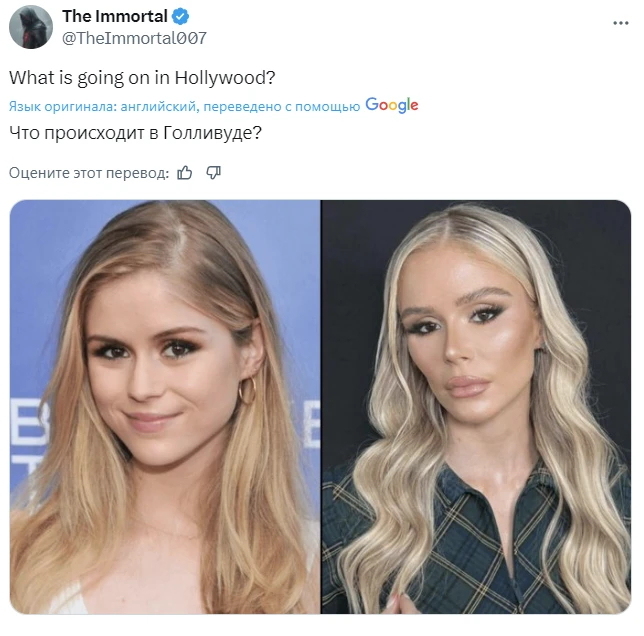Click the 'Оцените этот перевод:' label
The width and height of the screenshot is (644, 636).
[x=89, y=173]
